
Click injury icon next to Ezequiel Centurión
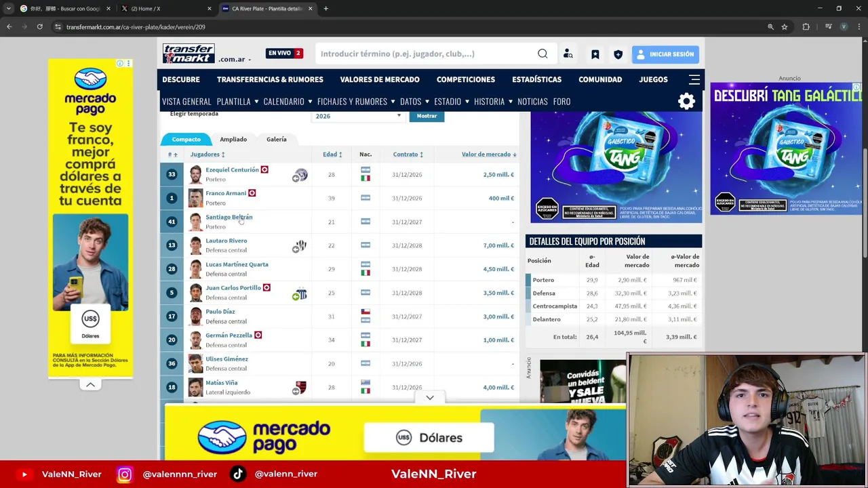click(264, 169)
